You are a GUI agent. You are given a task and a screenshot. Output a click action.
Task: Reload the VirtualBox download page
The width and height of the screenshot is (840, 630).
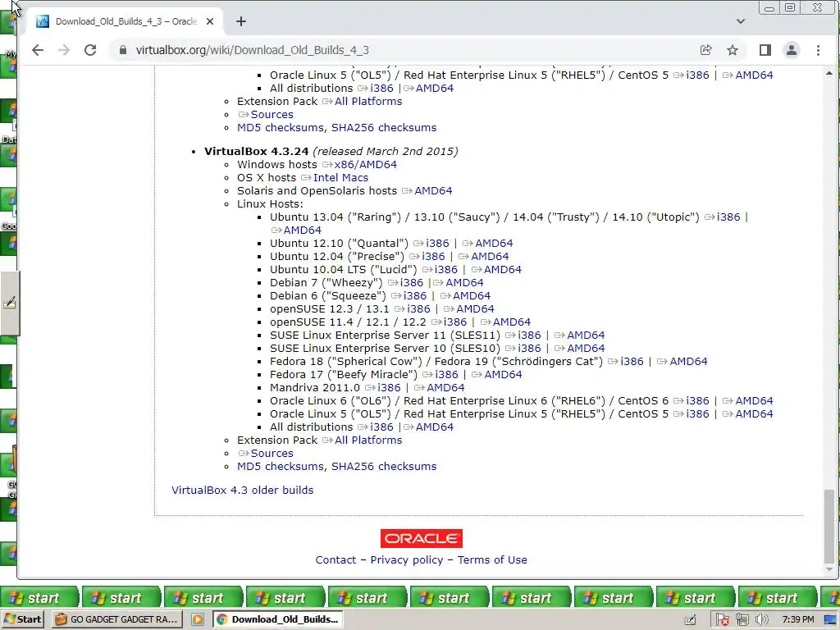point(90,50)
